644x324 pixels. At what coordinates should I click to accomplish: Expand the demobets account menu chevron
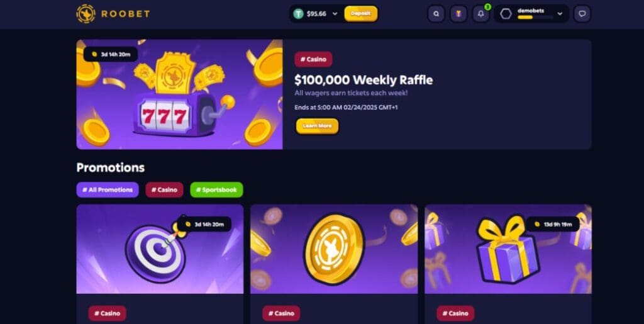pos(560,14)
